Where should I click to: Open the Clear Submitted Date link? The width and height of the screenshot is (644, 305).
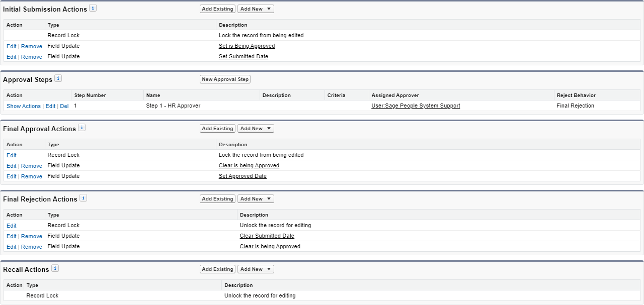pyautogui.click(x=267, y=236)
